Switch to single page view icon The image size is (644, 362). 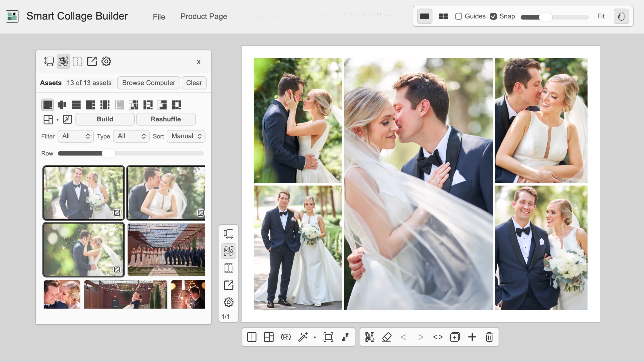(x=424, y=16)
